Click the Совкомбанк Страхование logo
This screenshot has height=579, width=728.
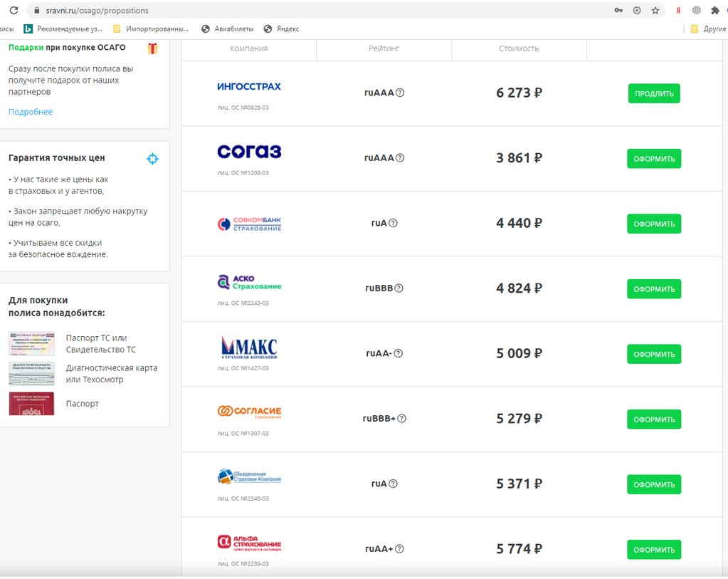coord(249,224)
